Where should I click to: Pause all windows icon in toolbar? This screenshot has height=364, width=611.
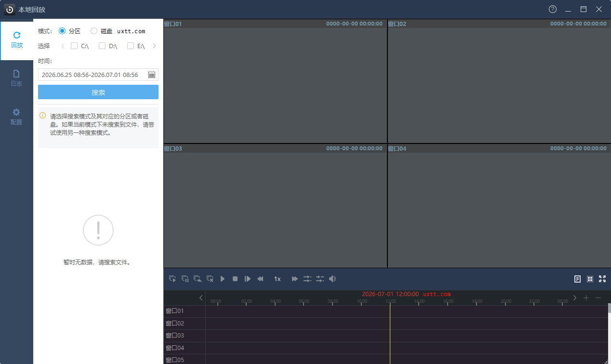(x=185, y=279)
